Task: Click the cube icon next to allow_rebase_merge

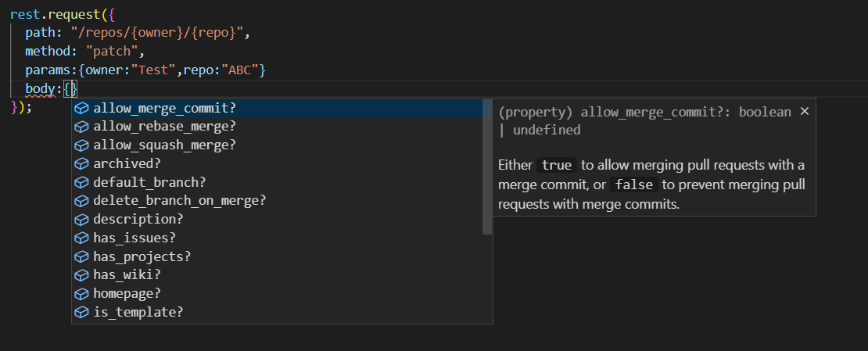Action: point(81,127)
